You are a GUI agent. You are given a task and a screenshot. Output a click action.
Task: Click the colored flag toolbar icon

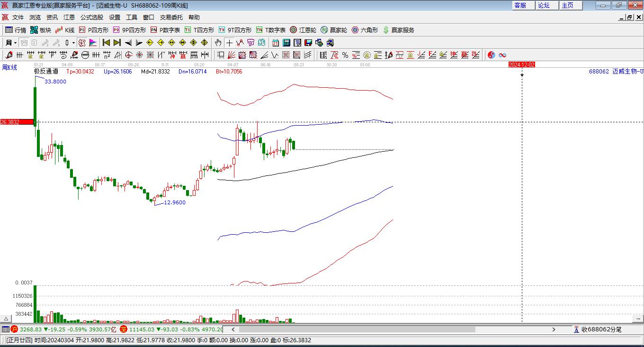point(93,43)
